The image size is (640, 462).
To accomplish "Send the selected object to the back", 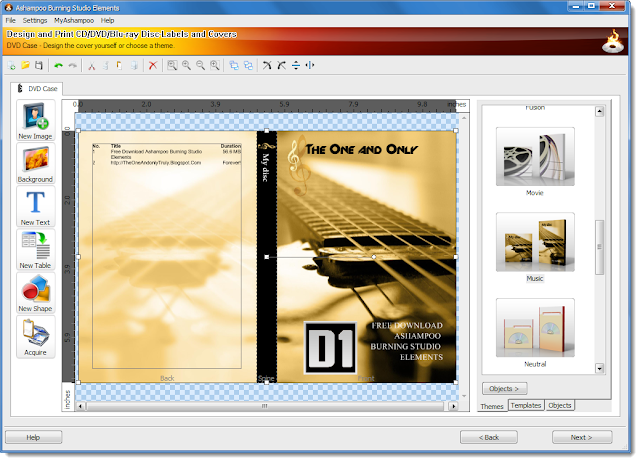I will (x=248, y=65).
